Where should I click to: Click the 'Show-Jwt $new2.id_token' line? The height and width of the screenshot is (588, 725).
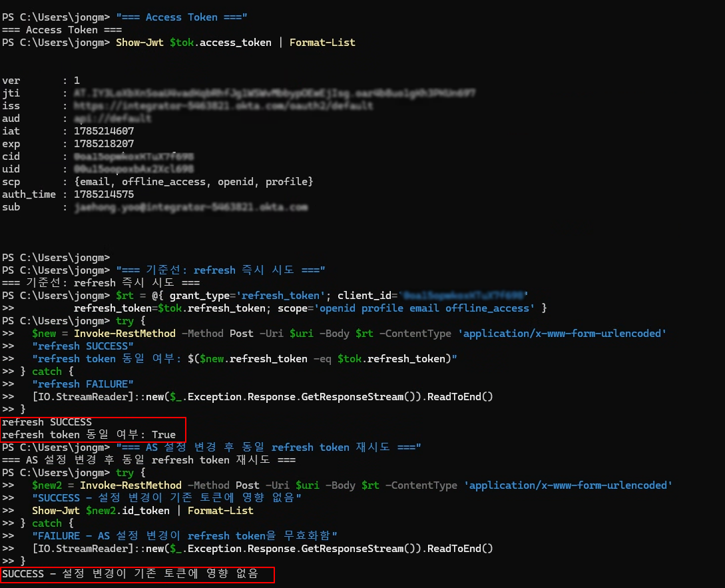point(143,511)
